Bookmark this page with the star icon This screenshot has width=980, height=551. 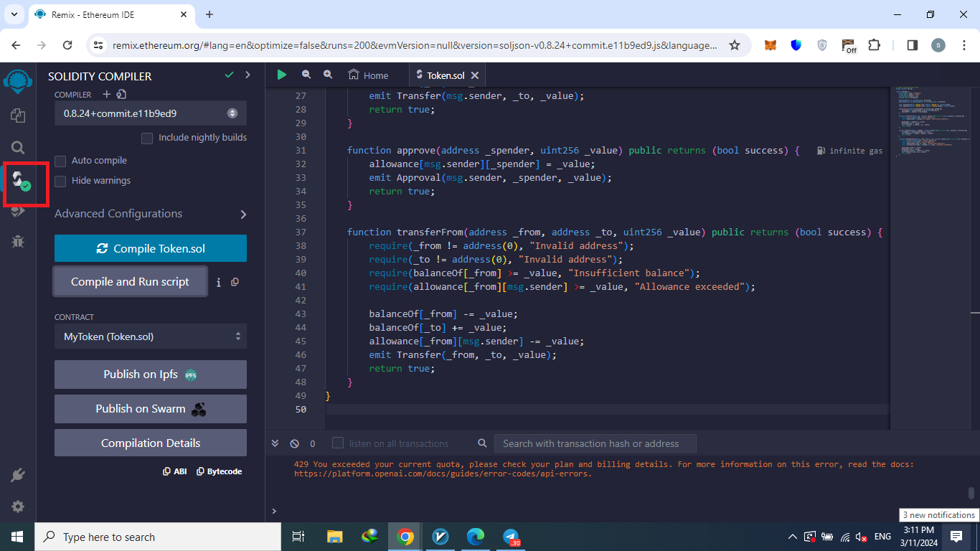point(734,45)
